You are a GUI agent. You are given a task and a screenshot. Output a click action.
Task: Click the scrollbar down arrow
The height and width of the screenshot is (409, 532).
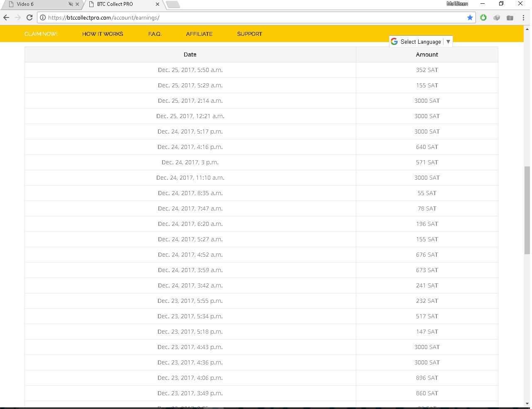pos(527,404)
